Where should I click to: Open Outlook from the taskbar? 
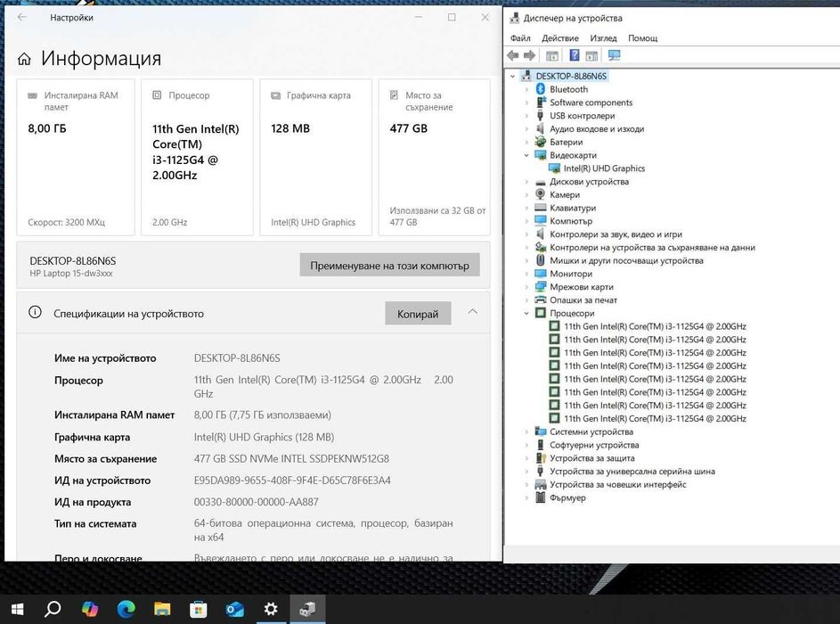click(x=234, y=609)
